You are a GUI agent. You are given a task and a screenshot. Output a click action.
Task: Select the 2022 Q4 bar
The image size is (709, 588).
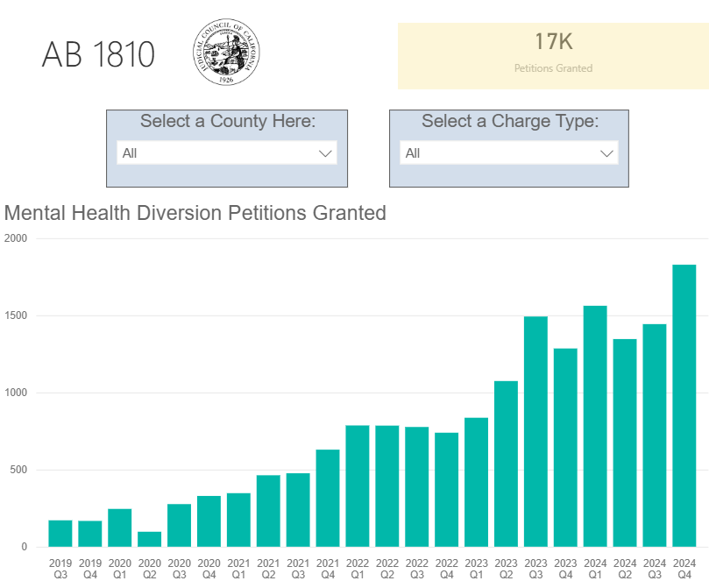pos(447,489)
